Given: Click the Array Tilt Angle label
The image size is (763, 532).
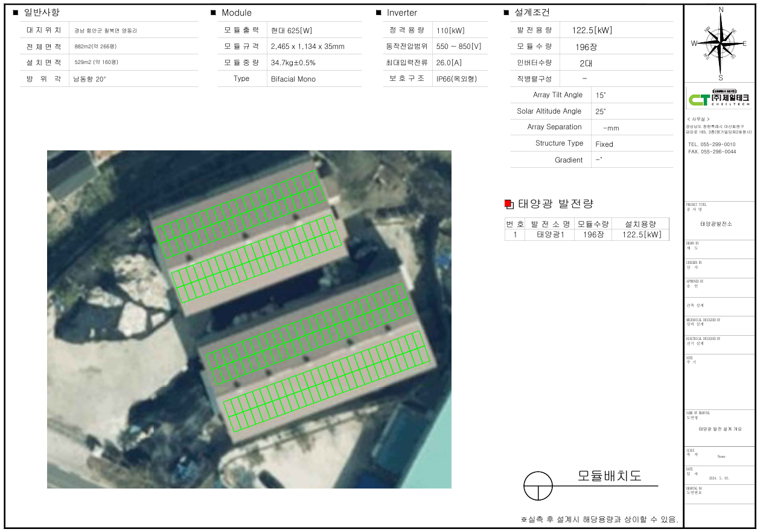Looking at the screenshot, I should tap(557, 95).
